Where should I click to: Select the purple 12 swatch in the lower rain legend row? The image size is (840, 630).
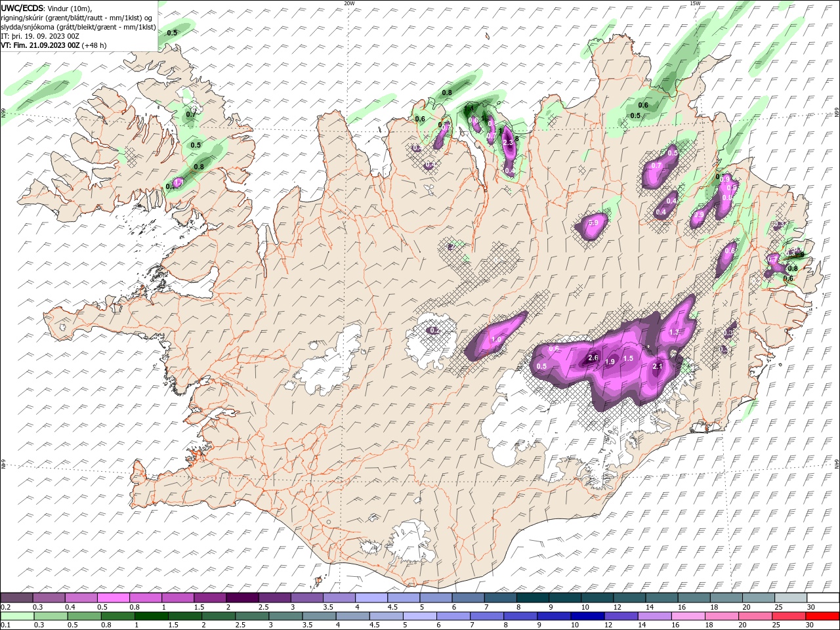[620, 616]
